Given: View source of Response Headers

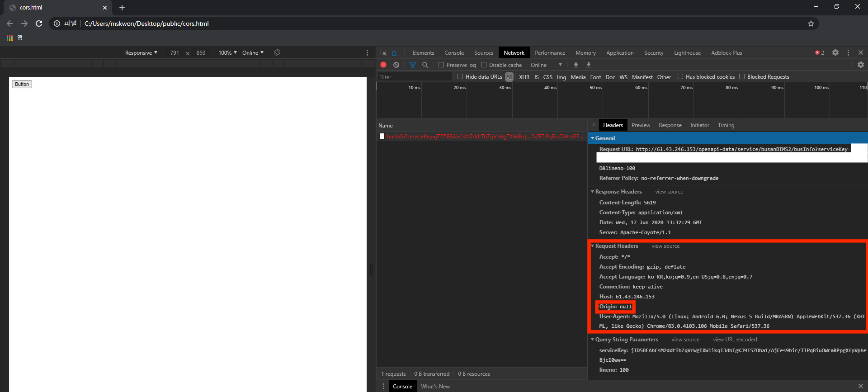Looking at the screenshot, I should click(x=669, y=192).
